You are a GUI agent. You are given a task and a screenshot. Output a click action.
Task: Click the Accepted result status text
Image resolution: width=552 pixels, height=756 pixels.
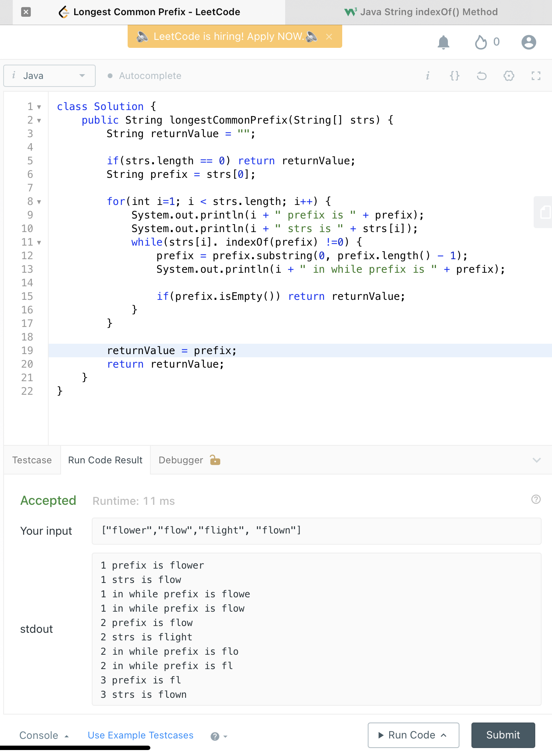[x=48, y=500]
